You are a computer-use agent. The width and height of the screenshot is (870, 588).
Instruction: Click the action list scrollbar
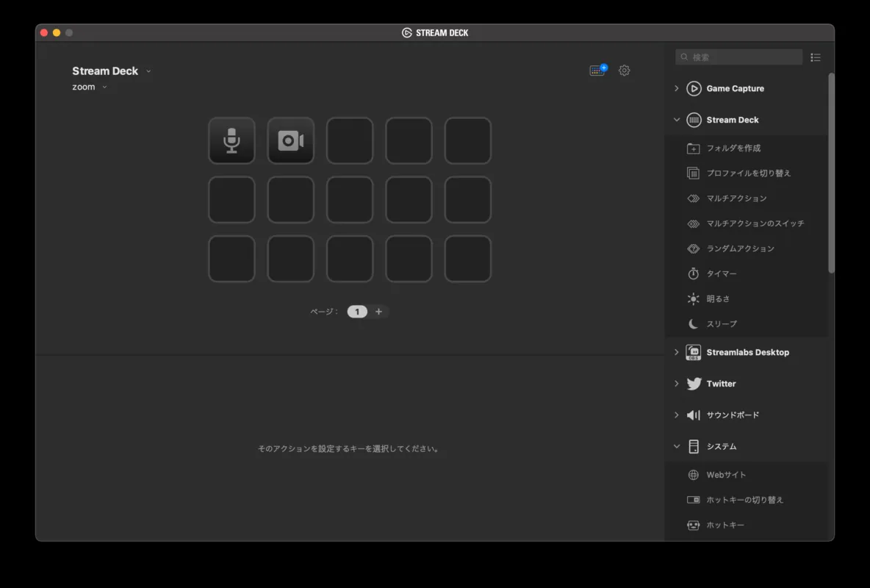click(830, 173)
